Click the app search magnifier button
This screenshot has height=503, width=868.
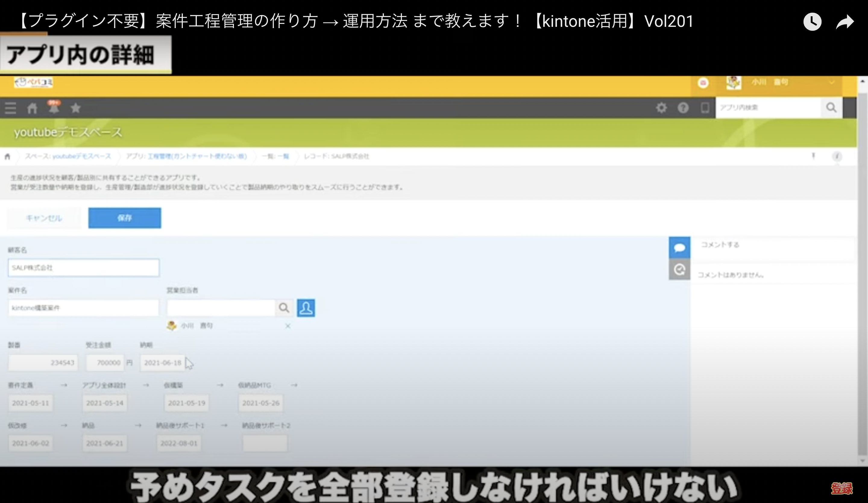[831, 108]
